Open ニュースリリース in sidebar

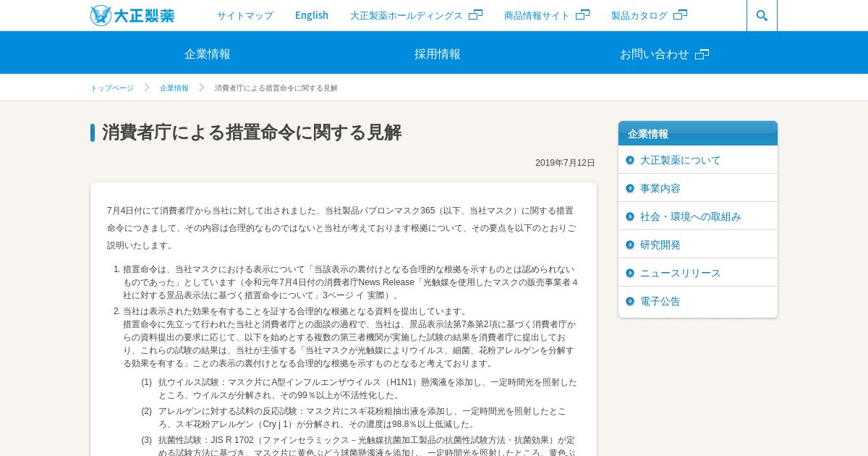[x=681, y=273]
